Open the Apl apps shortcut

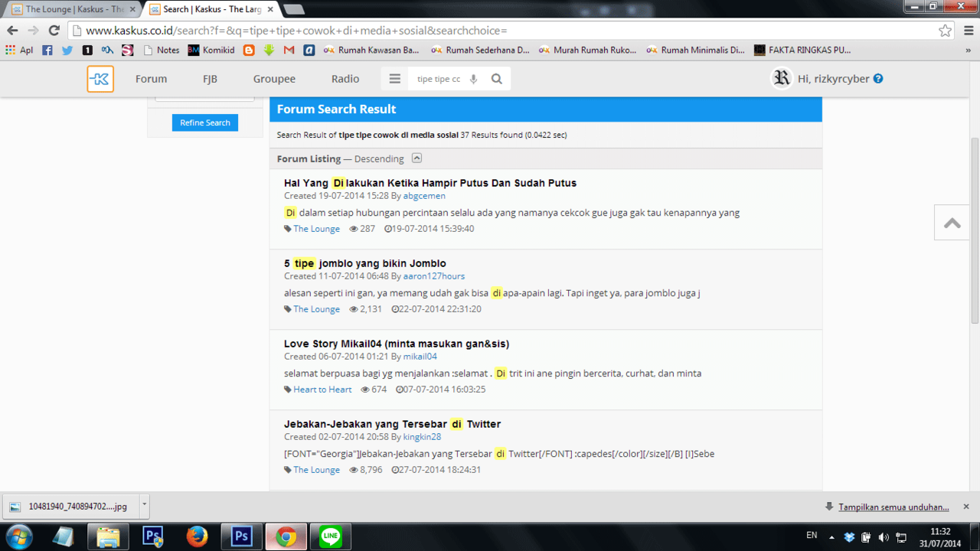tap(19, 50)
